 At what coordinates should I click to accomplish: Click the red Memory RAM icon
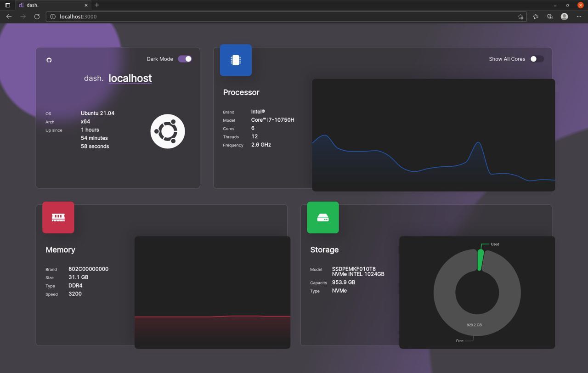58,217
